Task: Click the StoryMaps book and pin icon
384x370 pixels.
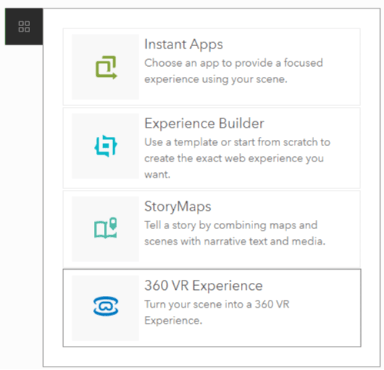Action: (x=106, y=228)
